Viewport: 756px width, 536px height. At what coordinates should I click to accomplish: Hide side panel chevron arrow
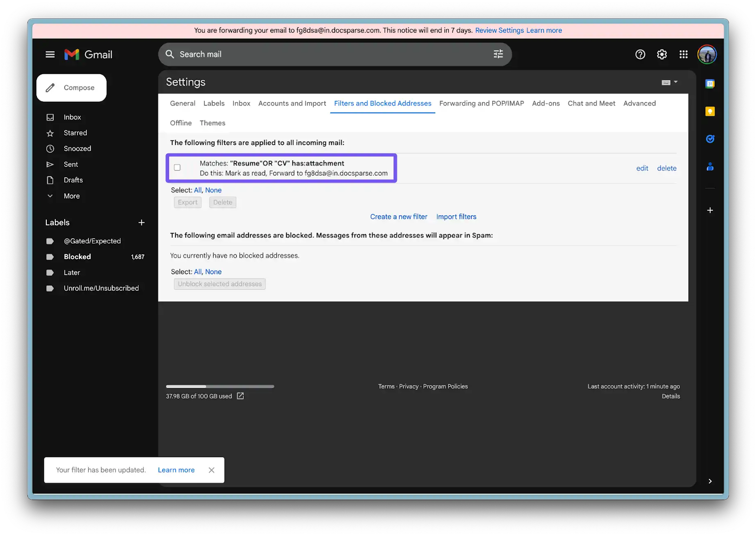tap(710, 481)
